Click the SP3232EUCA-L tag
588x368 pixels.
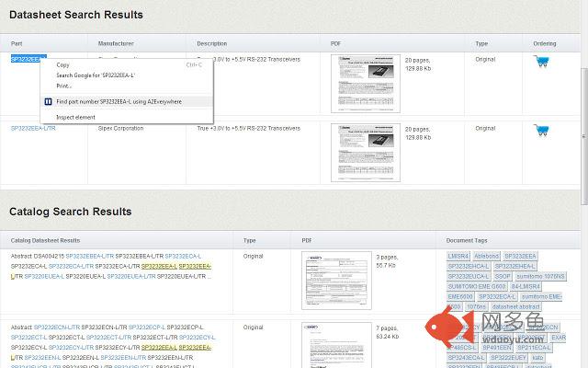(469, 276)
